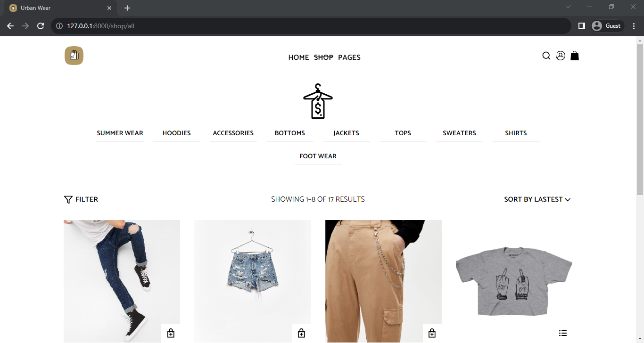644x343 pixels.
Task: Click the Urban Wear shopping bag logo
Action: 74,56
